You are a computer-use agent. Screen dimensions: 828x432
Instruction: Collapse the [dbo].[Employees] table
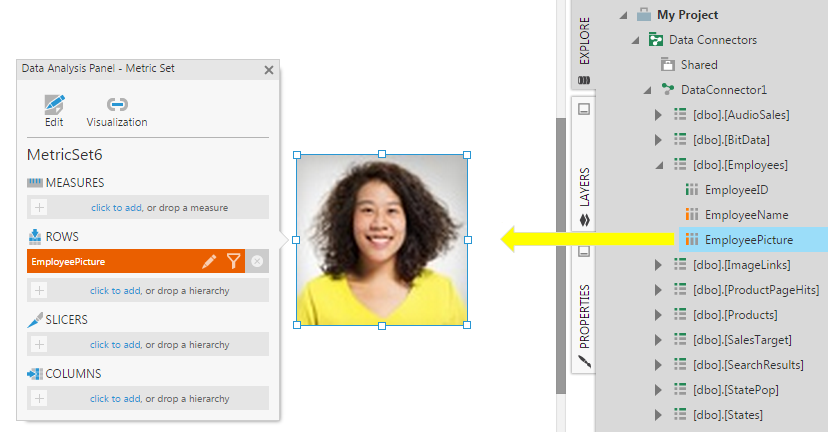point(660,165)
